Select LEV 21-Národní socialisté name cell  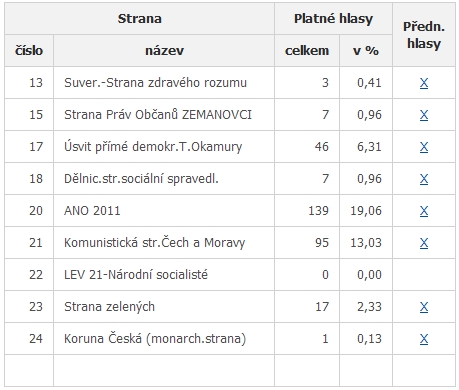[164, 275]
